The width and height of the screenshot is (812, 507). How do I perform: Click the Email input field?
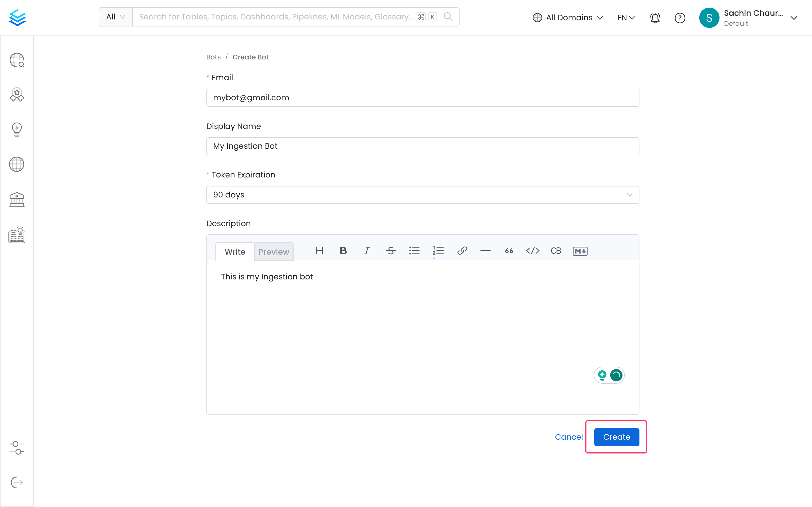pyautogui.click(x=422, y=97)
